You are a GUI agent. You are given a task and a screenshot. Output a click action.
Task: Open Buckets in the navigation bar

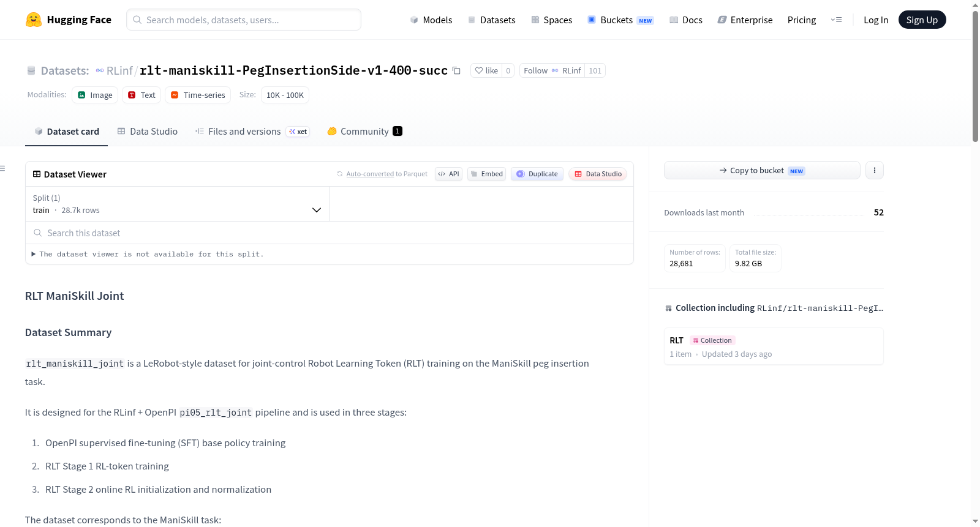(620, 20)
